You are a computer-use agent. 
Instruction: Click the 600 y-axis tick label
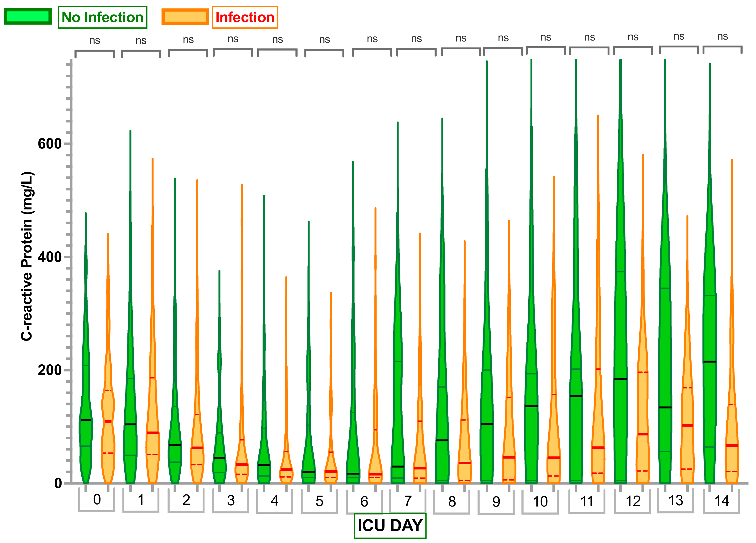50,144
